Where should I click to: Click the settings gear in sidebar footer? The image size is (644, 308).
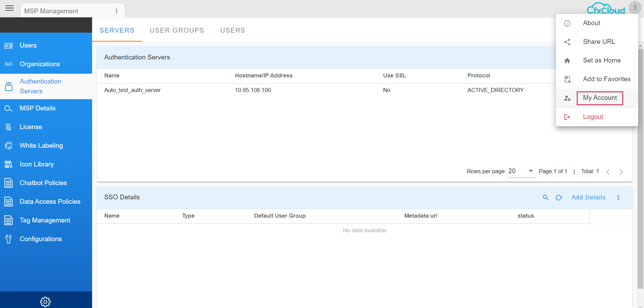point(45,302)
